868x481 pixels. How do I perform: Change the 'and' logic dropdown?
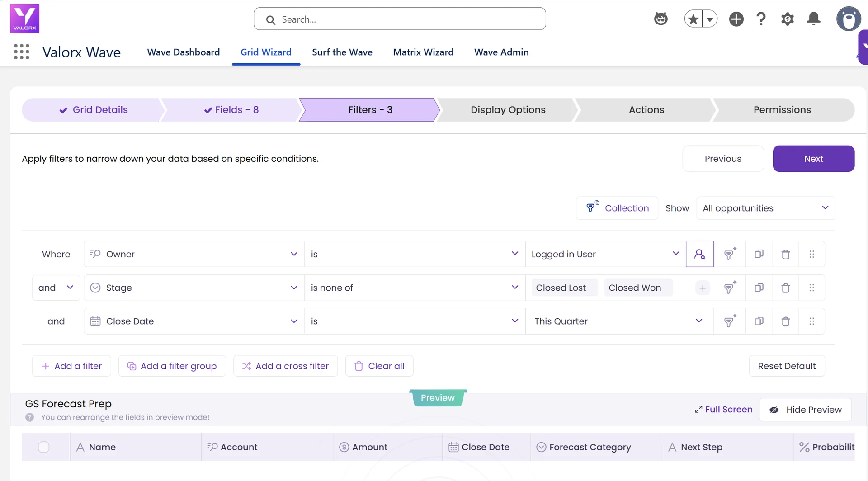[56, 288]
